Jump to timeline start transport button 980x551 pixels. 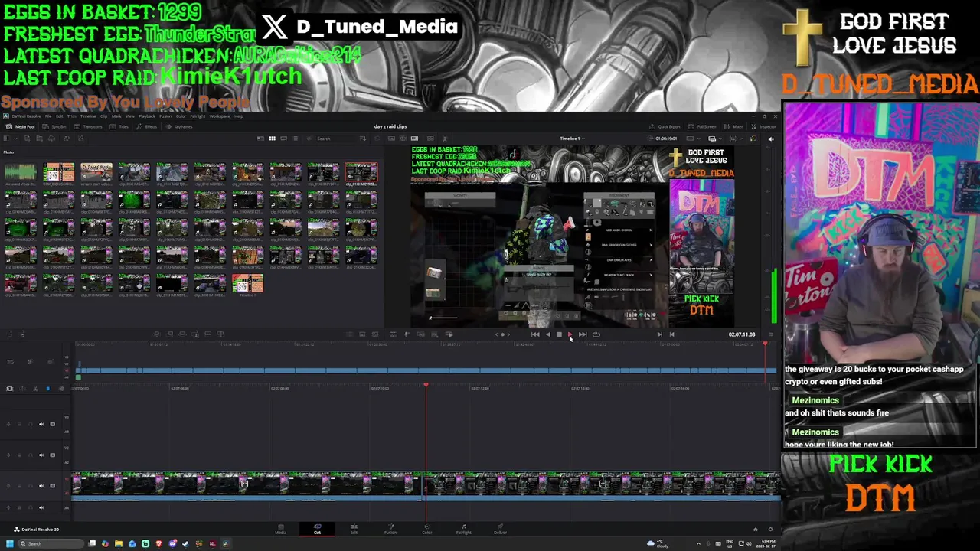[535, 334]
